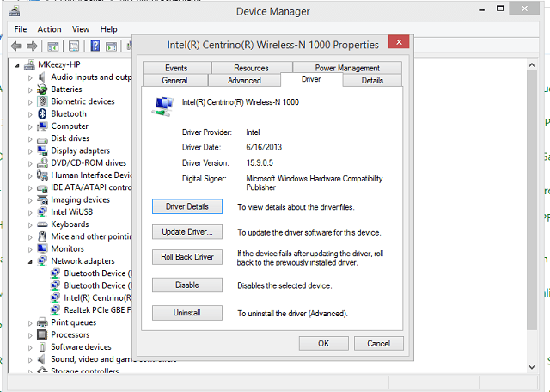Switch to the Power Management tab
The width and height of the screenshot is (550, 392).
coord(346,68)
